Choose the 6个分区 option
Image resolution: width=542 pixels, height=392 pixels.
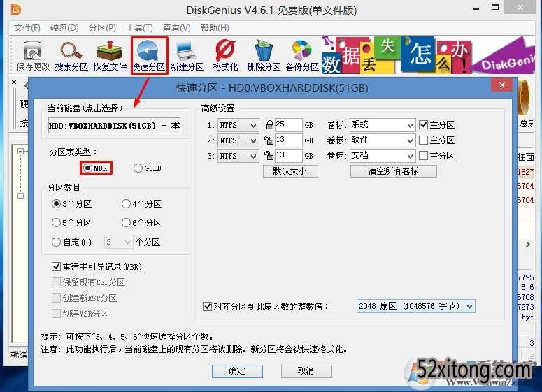click(142, 223)
